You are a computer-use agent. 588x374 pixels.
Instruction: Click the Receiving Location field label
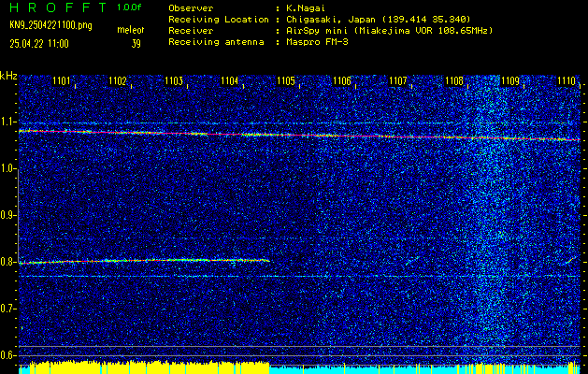(219, 20)
